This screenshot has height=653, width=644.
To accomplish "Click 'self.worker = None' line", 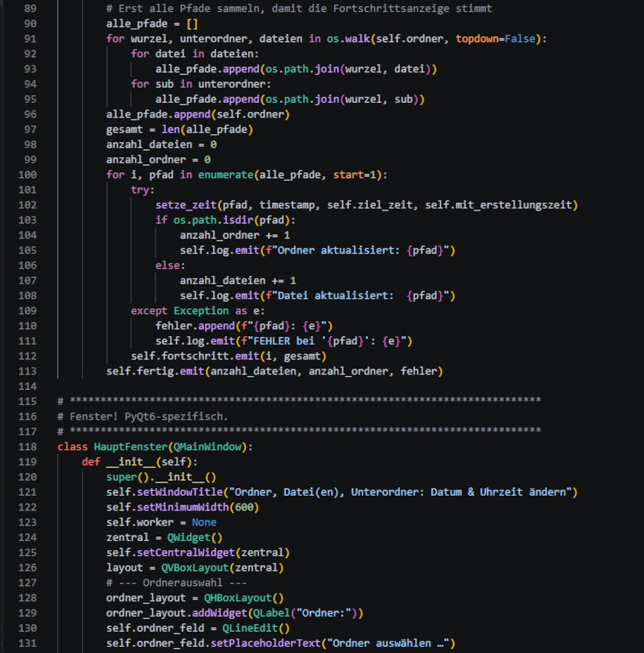I will coord(161,522).
